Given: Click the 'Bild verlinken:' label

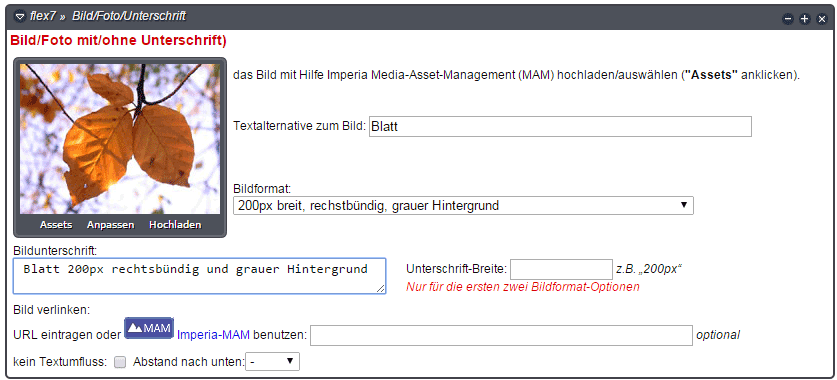Looking at the screenshot, I should (x=52, y=310).
